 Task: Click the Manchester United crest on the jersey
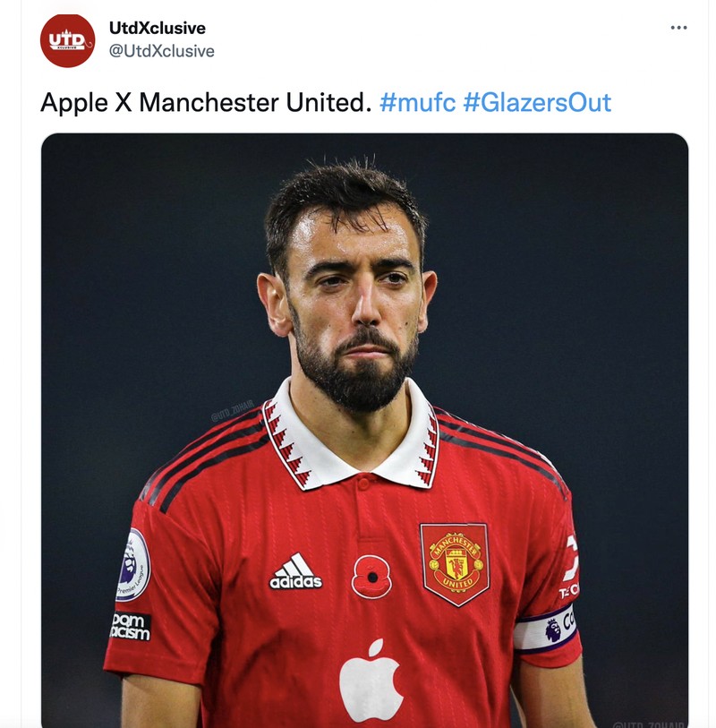coord(455,563)
